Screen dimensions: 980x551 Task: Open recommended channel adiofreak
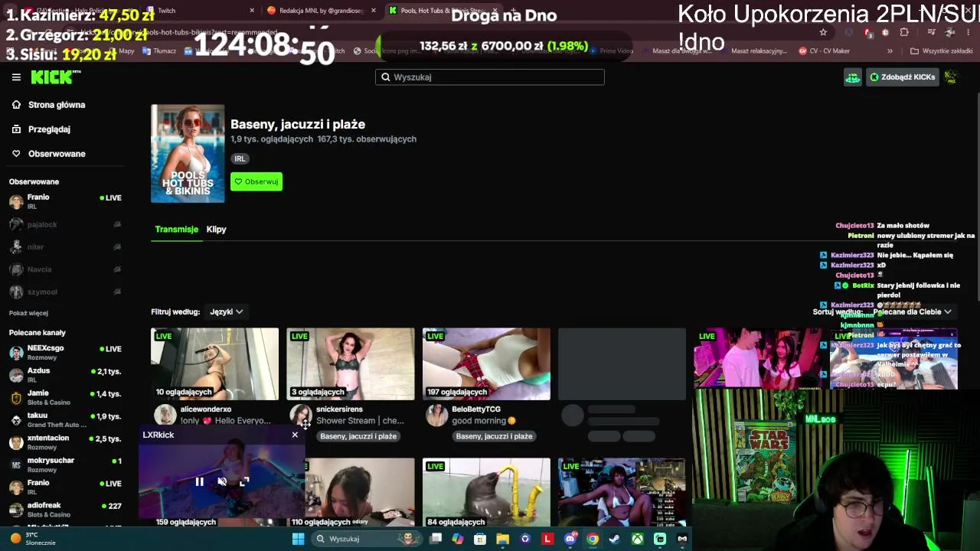pyautogui.click(x=65, y=509)
